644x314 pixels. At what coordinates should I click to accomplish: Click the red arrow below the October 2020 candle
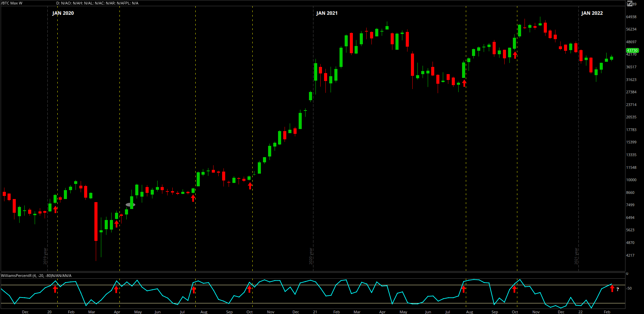point(250,186)
